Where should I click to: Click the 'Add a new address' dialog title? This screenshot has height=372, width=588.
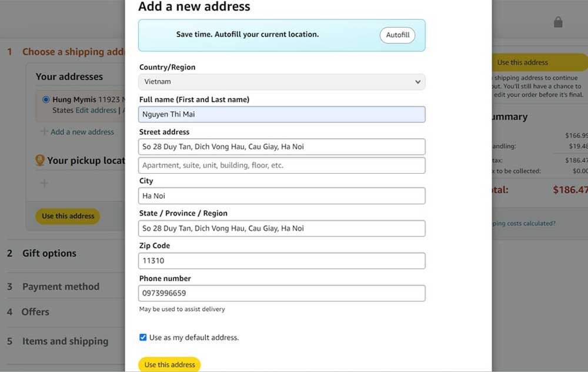pyautogui.click(x=194, y=6)
